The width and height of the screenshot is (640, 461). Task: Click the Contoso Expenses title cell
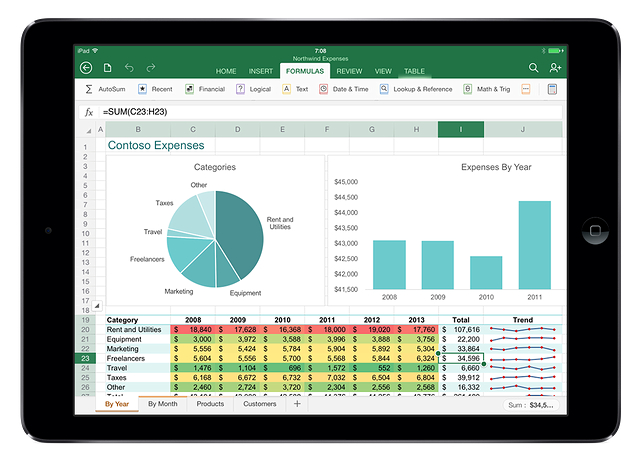coord(156,145)
